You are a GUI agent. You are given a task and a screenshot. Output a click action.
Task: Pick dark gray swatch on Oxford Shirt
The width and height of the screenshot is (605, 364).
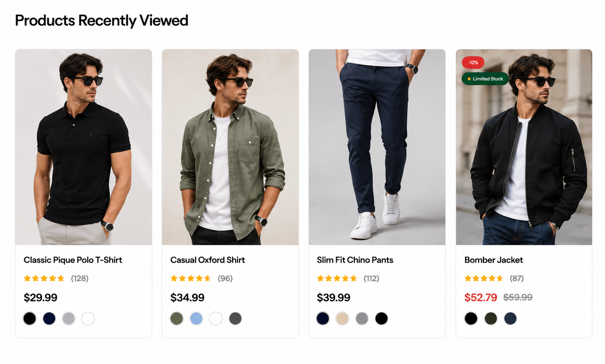tap(235, 318)
